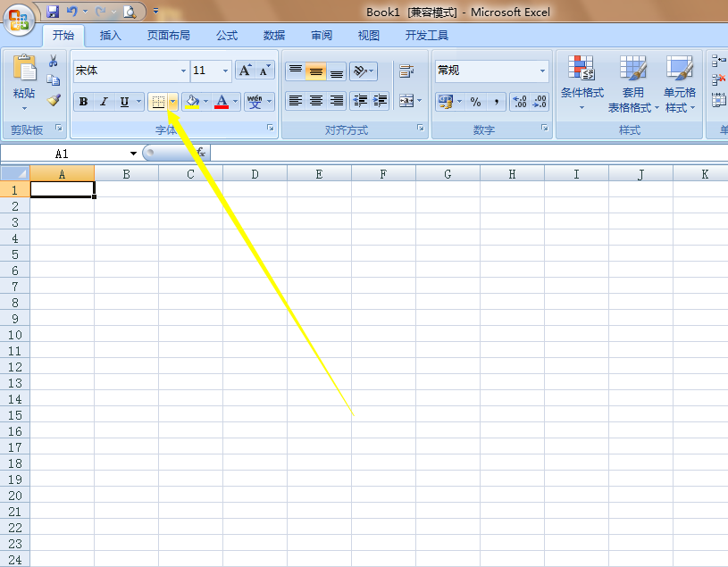Viewport: 728px width, 567px height.
Task: Apply percent style
Action: [475, 102]
